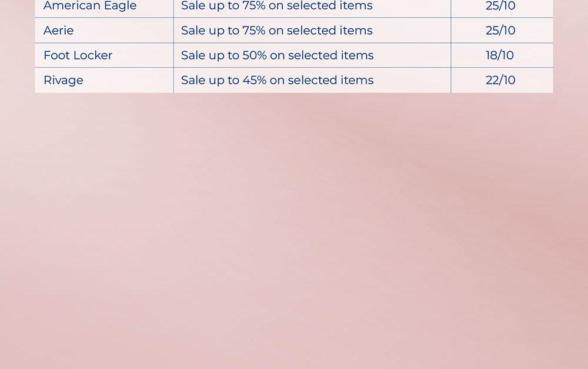Viewport: 588px width, 369px height.
Task: Click Foot Locker's sale offer description
Action: tap(277, 55)
